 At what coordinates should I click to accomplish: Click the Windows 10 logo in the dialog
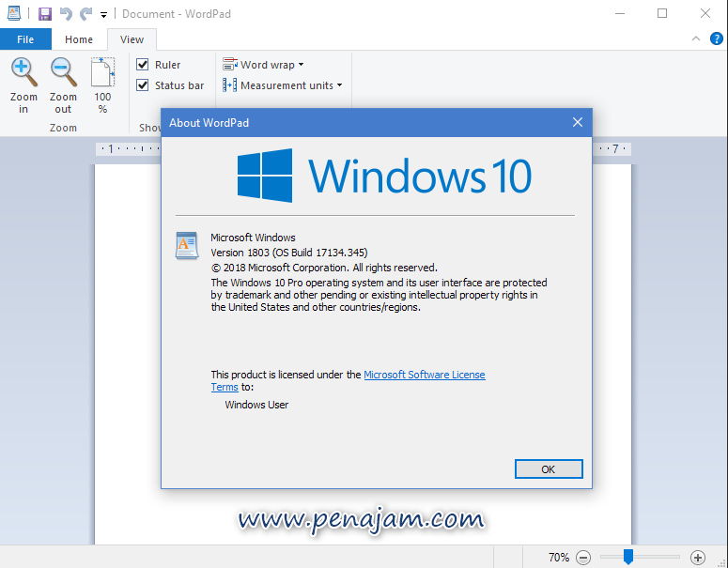[x=384, y=176]
